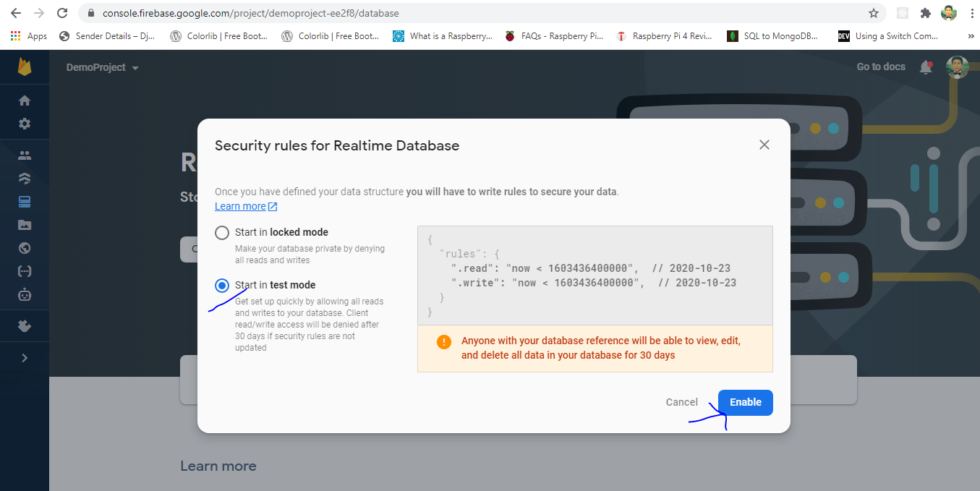The image size is (980, 491).
Task: Click the Firebase logo in the sidebar
Action: 25,67
